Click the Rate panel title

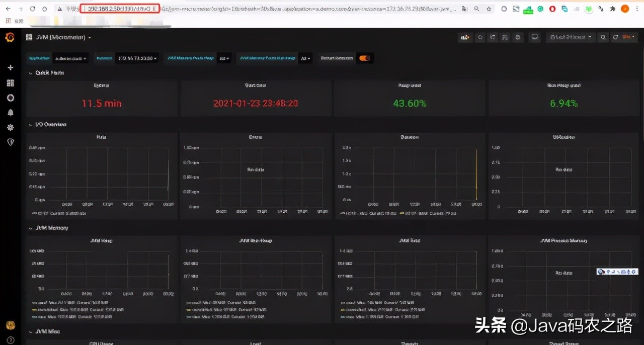[102, 137]
